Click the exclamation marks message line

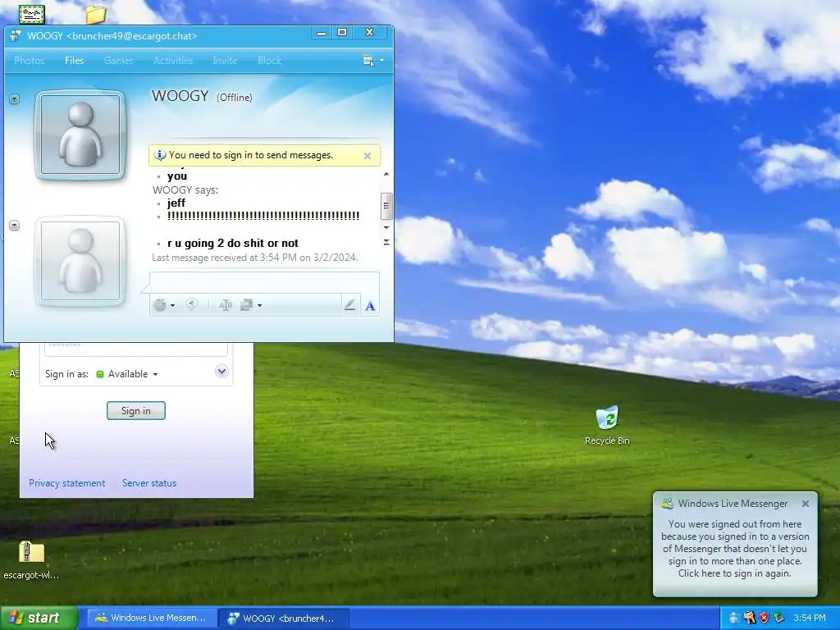(x=263, y=216)
